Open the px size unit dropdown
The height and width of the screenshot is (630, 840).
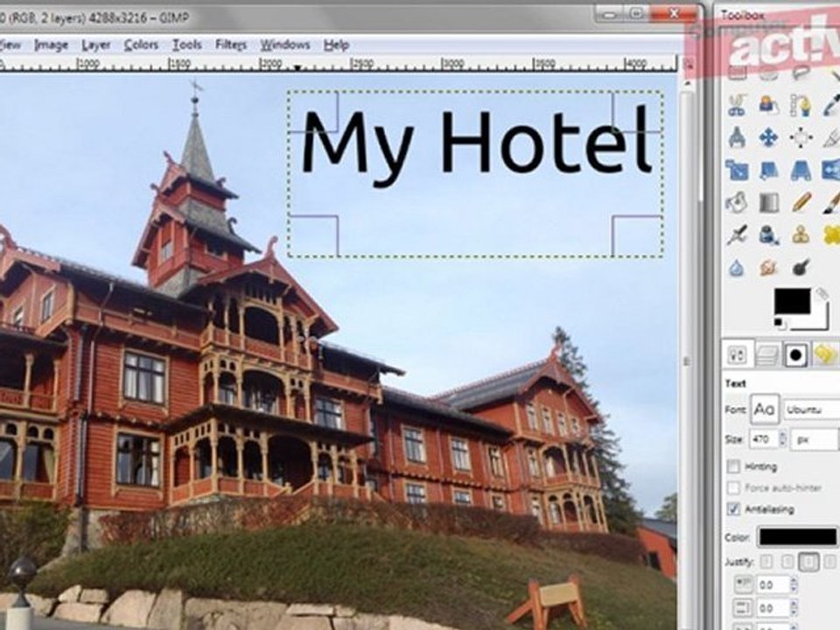(x=815, y=440)
